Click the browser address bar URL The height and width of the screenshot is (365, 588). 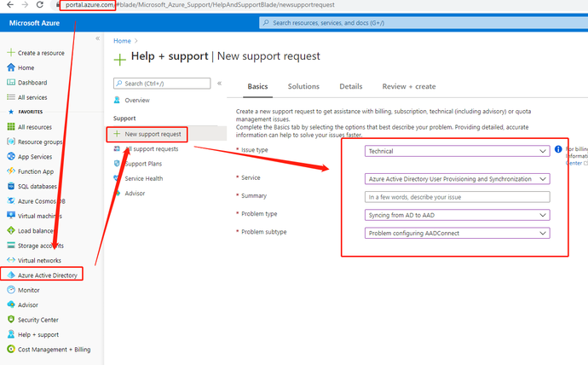coord(199,5)
